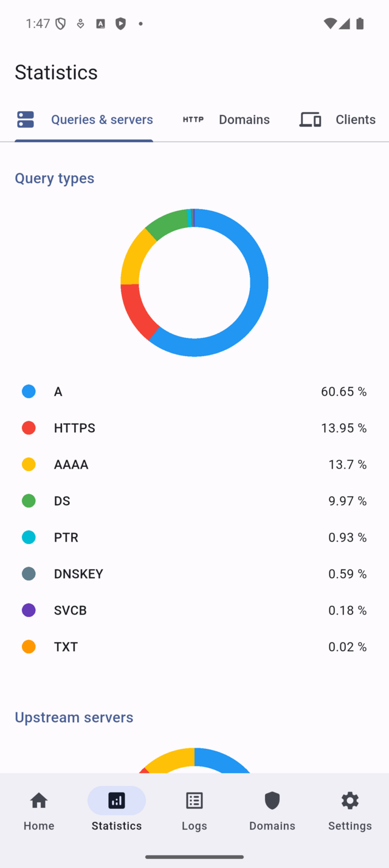Tap the Clients devices icon
Image resolution: width=389 pixels, height=868 pixels.
(310, 119)
